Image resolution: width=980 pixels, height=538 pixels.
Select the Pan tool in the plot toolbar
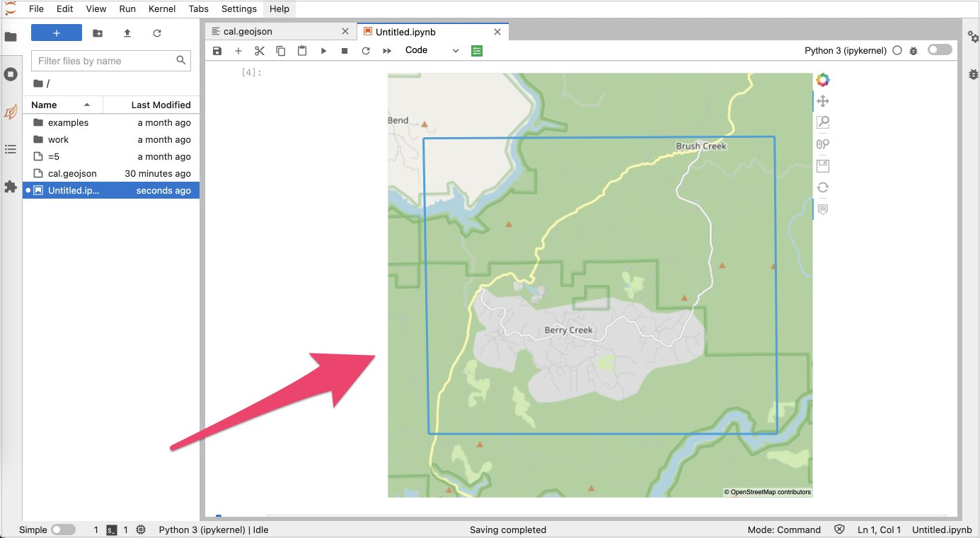[x=822, y=102]
